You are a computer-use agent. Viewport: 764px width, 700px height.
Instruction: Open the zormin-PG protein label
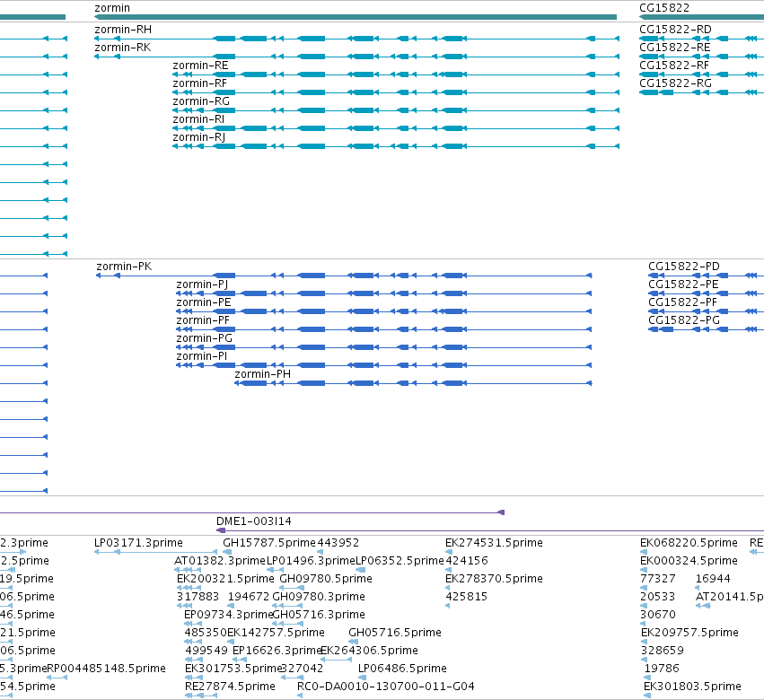click(204, 338)
